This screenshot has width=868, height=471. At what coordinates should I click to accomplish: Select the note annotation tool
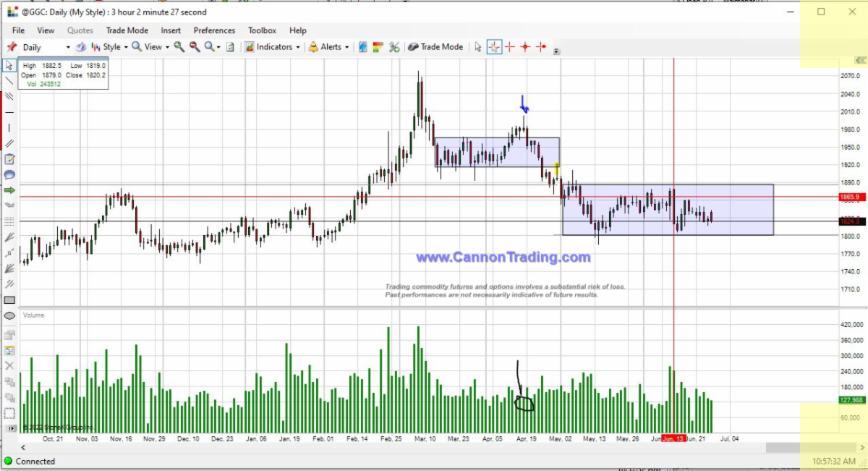pos(9,159)
